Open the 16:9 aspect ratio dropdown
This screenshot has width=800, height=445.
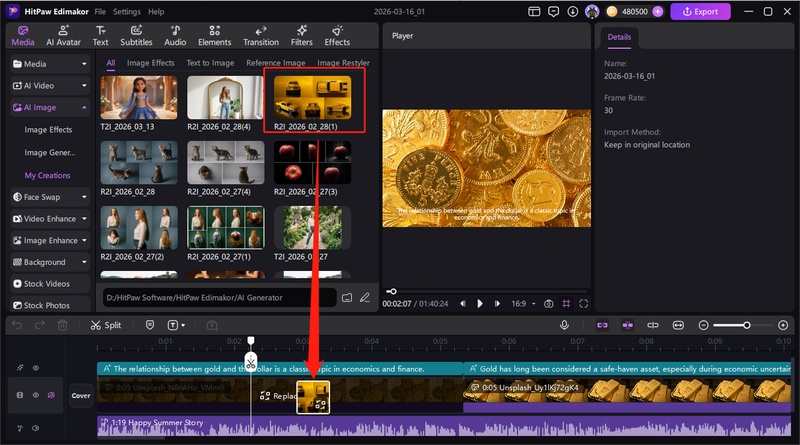pyautogui.click(x=523, y=304)
